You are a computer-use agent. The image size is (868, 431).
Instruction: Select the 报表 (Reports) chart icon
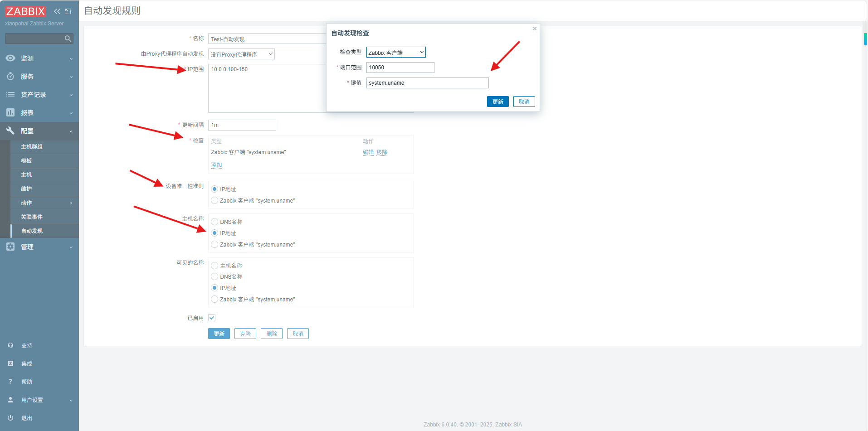pyautogui.click(x=10, y=112)
